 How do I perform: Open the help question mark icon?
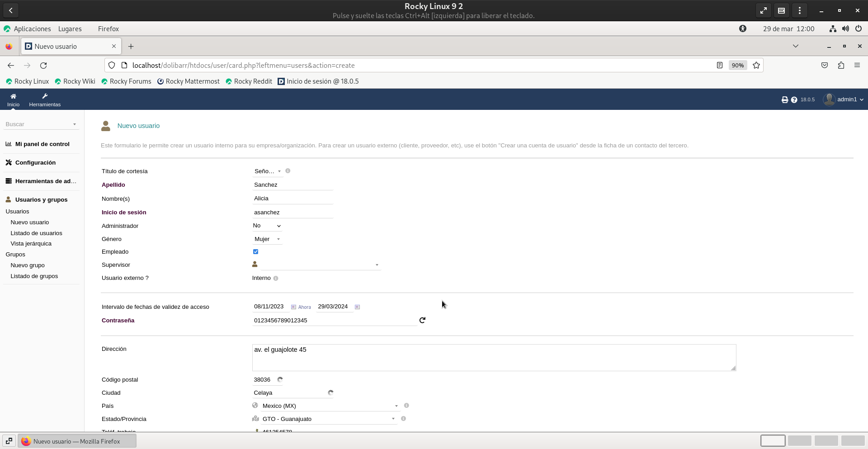pyautogui.click(x=794, y=100)
